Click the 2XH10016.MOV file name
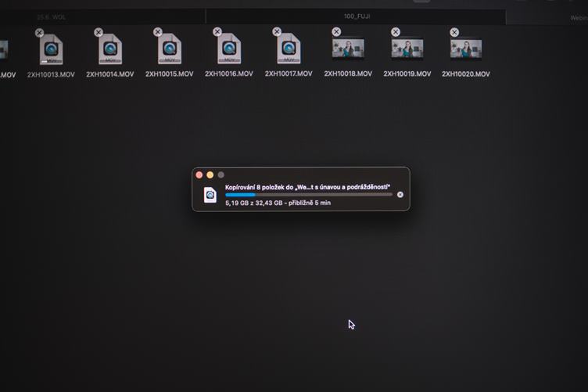The image size is (588, 392). [229, 74]
